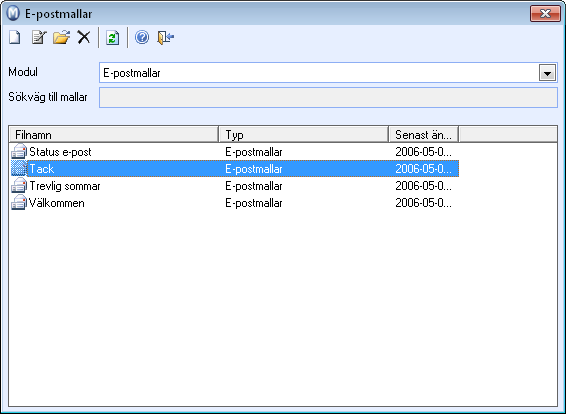Open template using the folder icon
This screenshot has width=566, height=414.
point(61,37)
